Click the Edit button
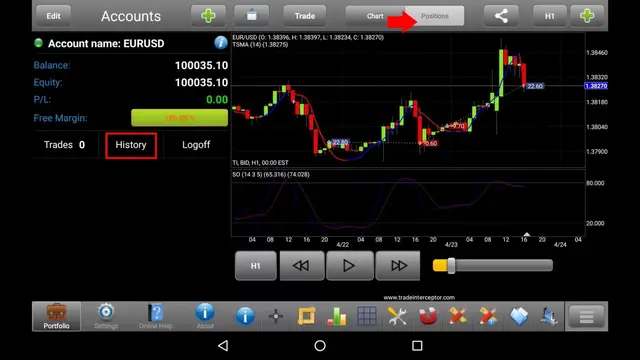Screen dimensions: 640x360 53,16
